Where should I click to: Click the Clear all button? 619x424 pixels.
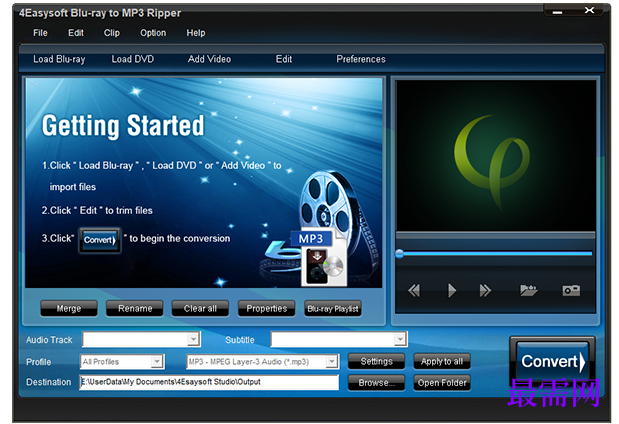click(200, 308)
